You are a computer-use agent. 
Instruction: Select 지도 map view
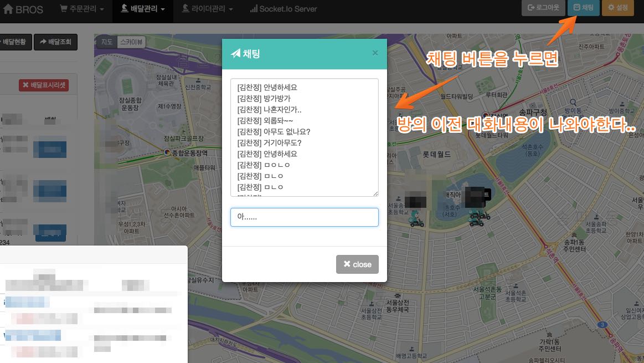click(107, 42)
